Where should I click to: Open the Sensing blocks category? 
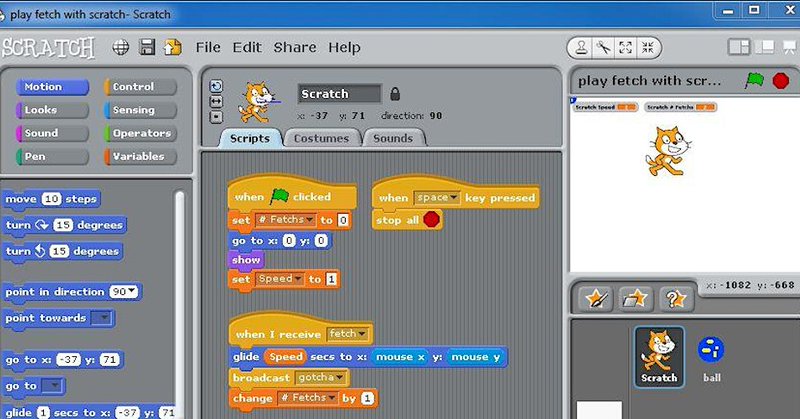tap(140, 110)
